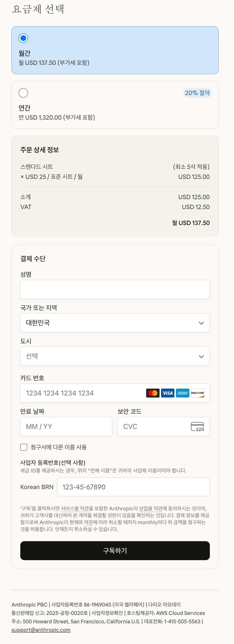Focus the 성명 name input field
Viewport: 234px width, 644px height.
pos(115,289)
